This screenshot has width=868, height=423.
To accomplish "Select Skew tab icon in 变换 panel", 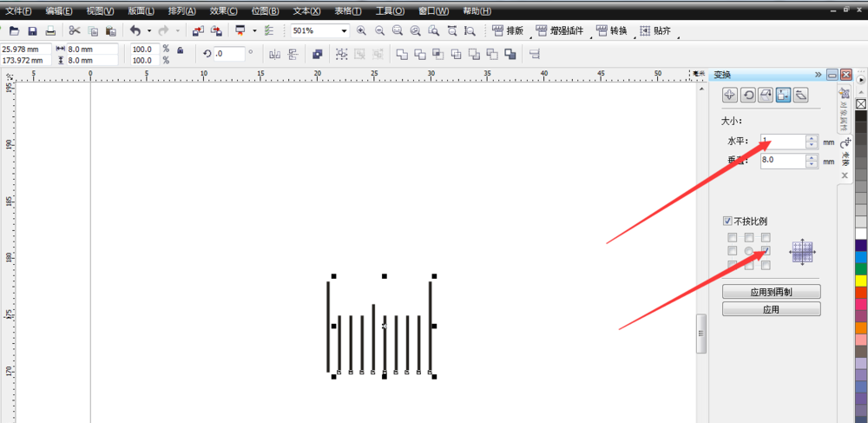I will [801, 96].
